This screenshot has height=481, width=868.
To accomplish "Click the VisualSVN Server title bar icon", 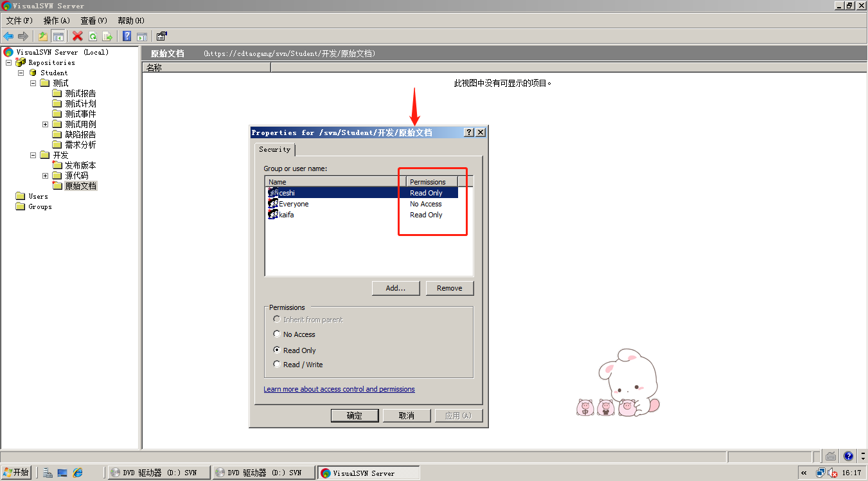I will [x=6, y=5].
